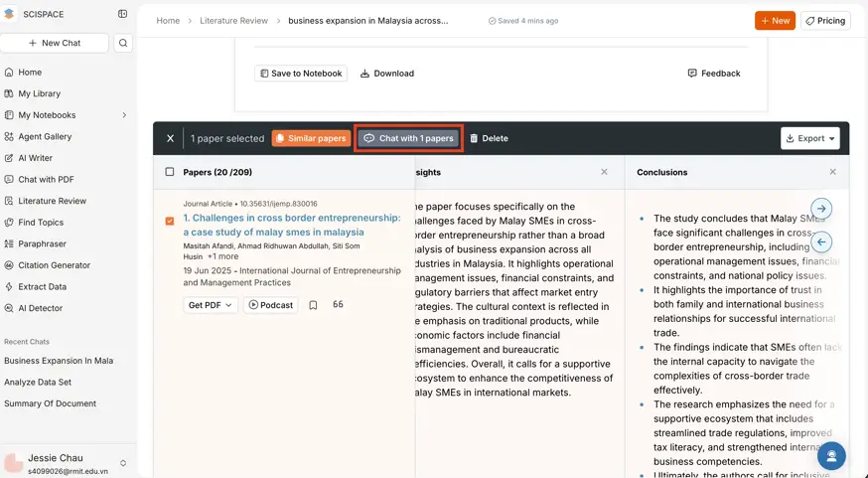Open Extract Data tool

42,287
